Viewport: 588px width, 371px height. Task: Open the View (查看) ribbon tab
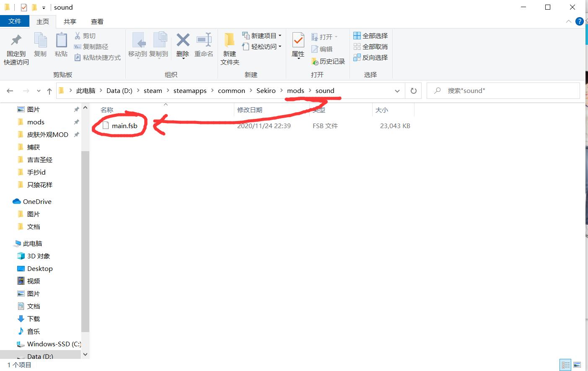pos(97,21)
